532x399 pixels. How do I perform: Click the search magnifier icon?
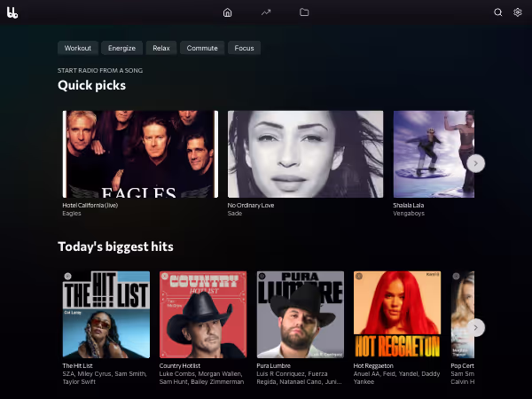tap(497, 12)
